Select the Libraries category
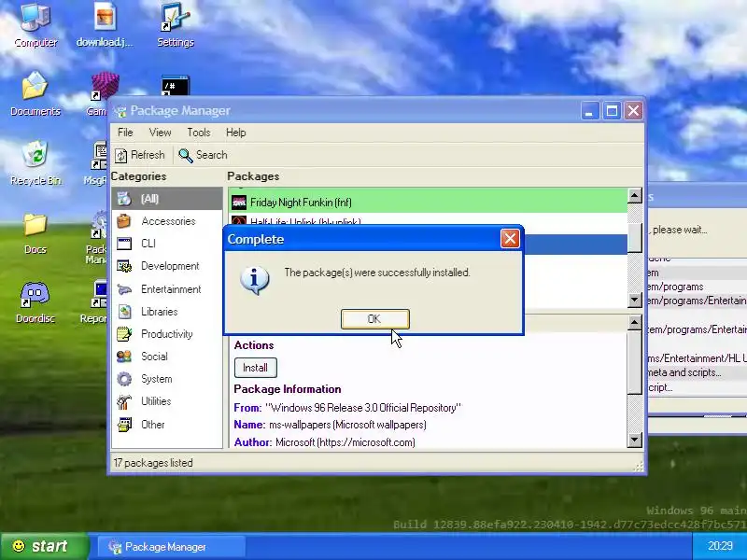 167,312
